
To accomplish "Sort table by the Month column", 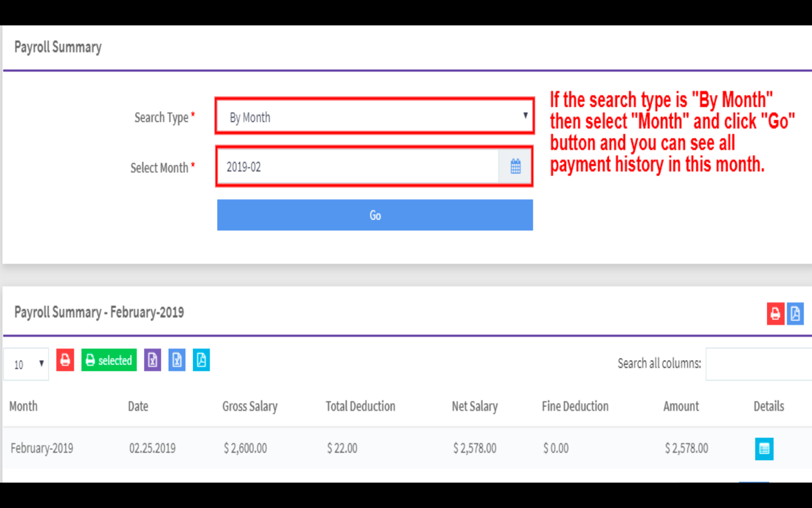I will [x=24, y=406].
